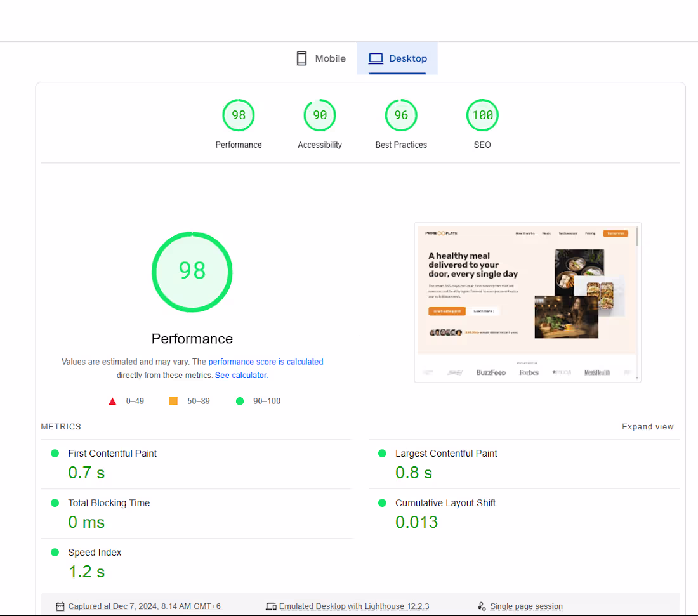The height and width of the screenshot is (616, 698).
Task: Select the Largest Contentful Paint label
Action: pos(446,454)
